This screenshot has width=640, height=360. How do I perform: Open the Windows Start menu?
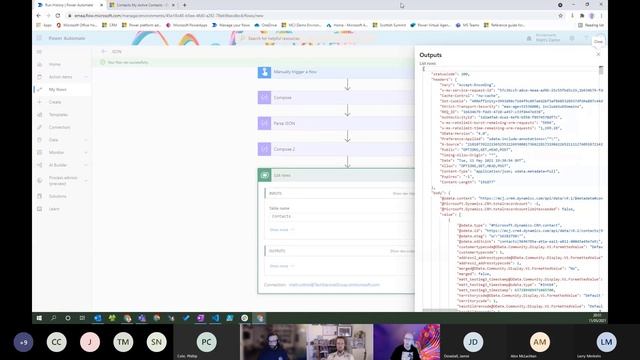39,318
